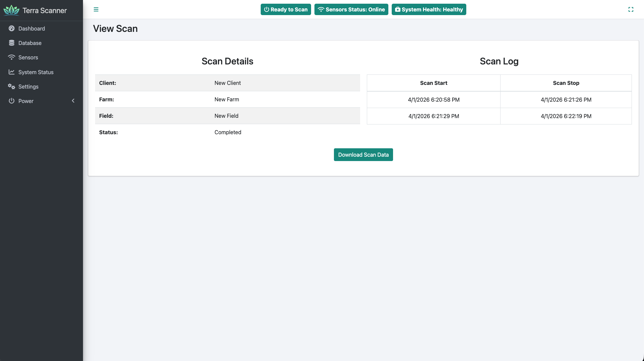Click the Sensors wifi icon in sidebar

pyautogui.click(x=11, y=57)
